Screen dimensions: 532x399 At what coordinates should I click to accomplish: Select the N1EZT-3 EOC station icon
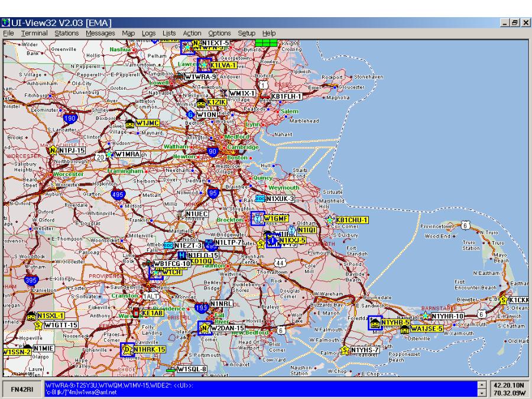coord(168,245)
